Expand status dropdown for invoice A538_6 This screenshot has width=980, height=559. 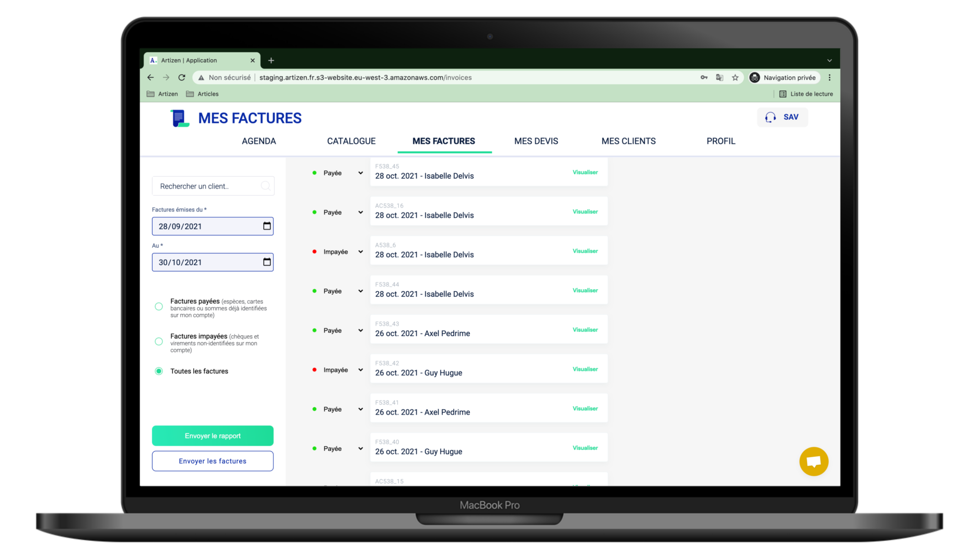[x=360, y=252]
